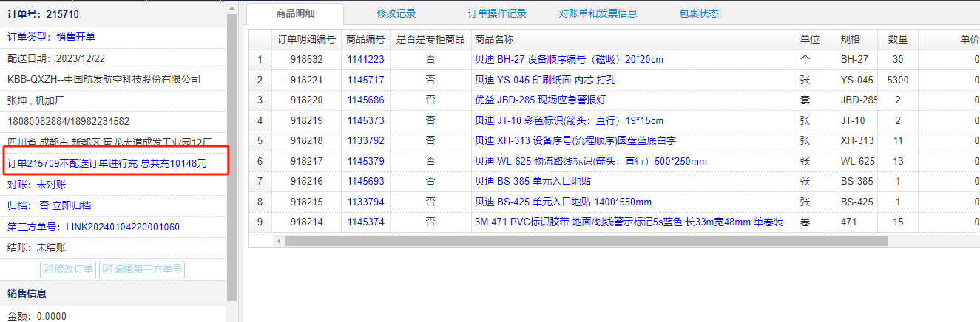Open 贝迪 WL-625 物流路线标识 product name
The height and width of the screenshot is (322, 980).
tap(590, 161)
